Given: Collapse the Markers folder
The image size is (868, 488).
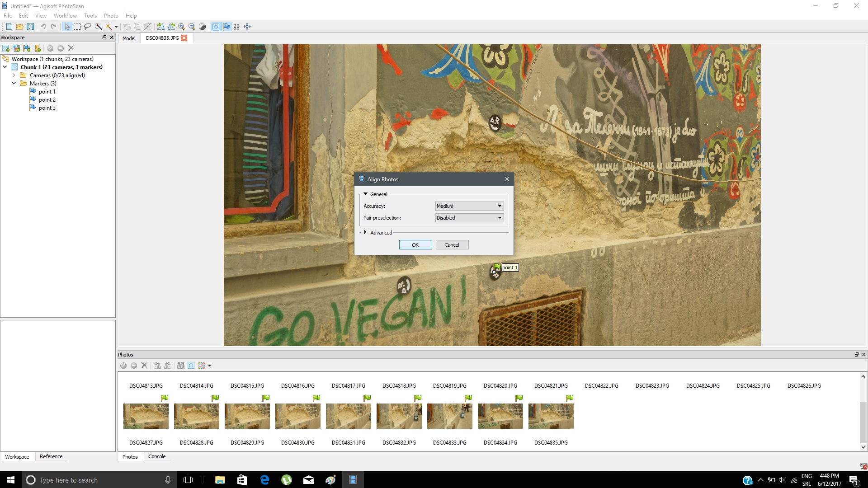Looking at the screenshot, I should 14,84.
